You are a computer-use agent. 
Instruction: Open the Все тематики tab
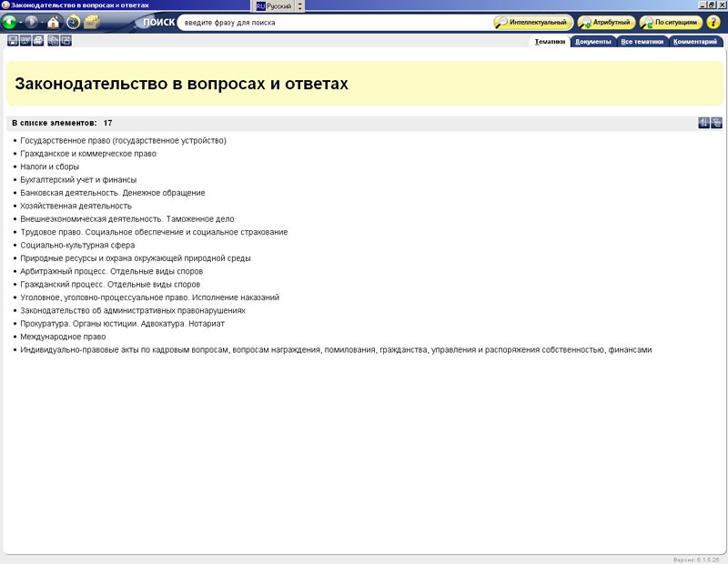(642, 41)
